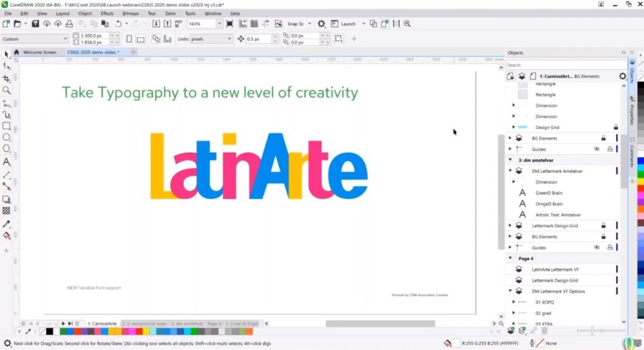Select Artistic Text: Amstelvar object
This screenshot has height=350, width=644.
click(x=558, y=215)
